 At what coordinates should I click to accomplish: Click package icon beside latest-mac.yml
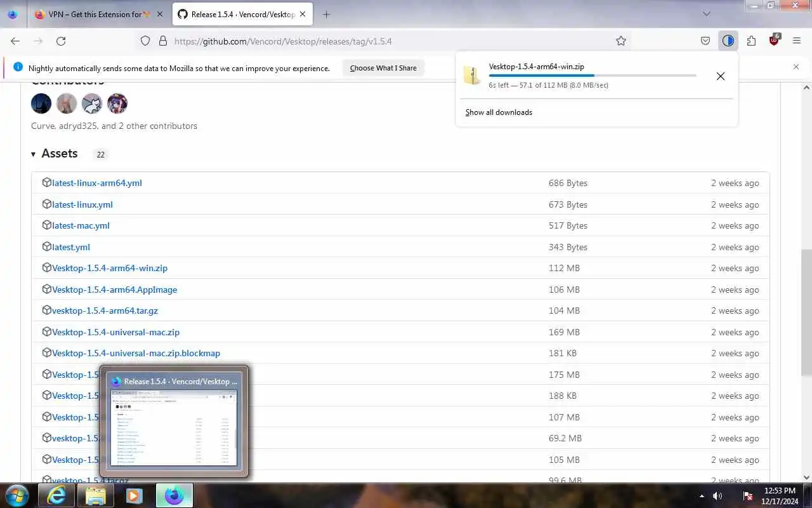[46, 225]
